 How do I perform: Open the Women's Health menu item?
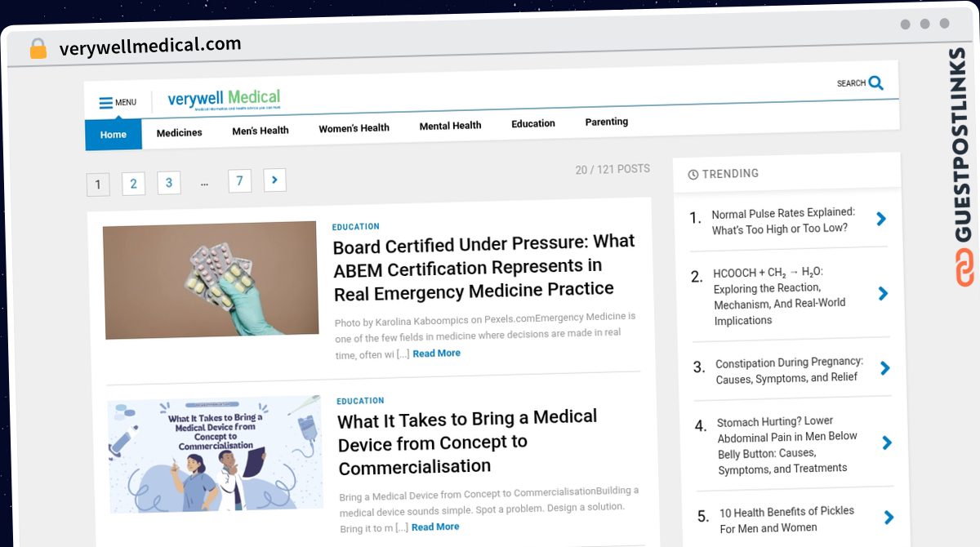(354, 128)
